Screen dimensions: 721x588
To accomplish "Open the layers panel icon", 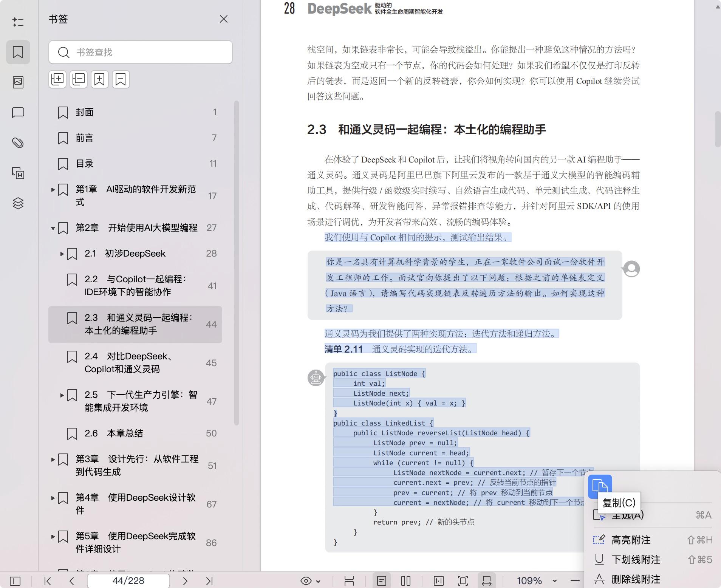I will [18, 203].
